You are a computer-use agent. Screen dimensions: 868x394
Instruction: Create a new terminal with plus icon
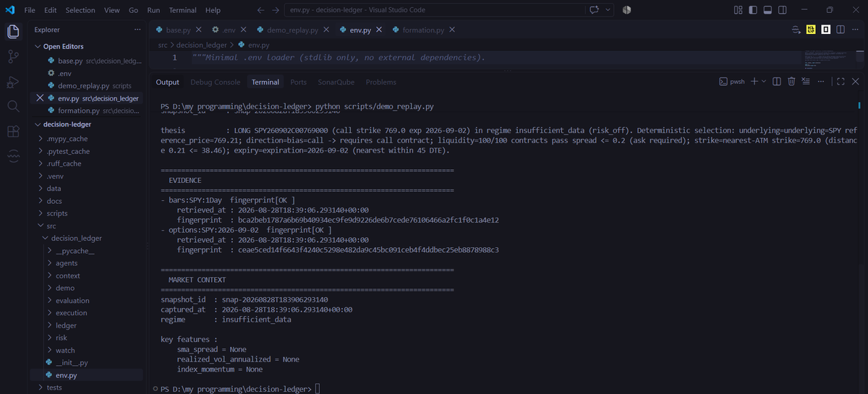click(x=754, y=82)
